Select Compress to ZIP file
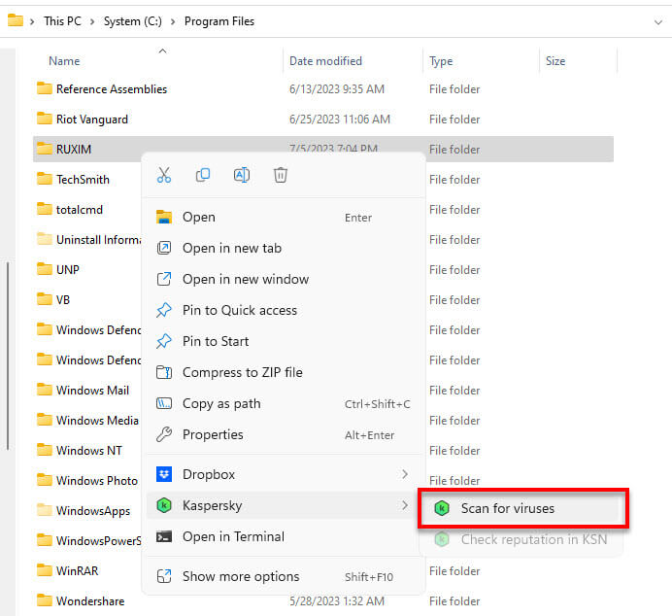The image size is (672, 616). click(x=242, y=372)
